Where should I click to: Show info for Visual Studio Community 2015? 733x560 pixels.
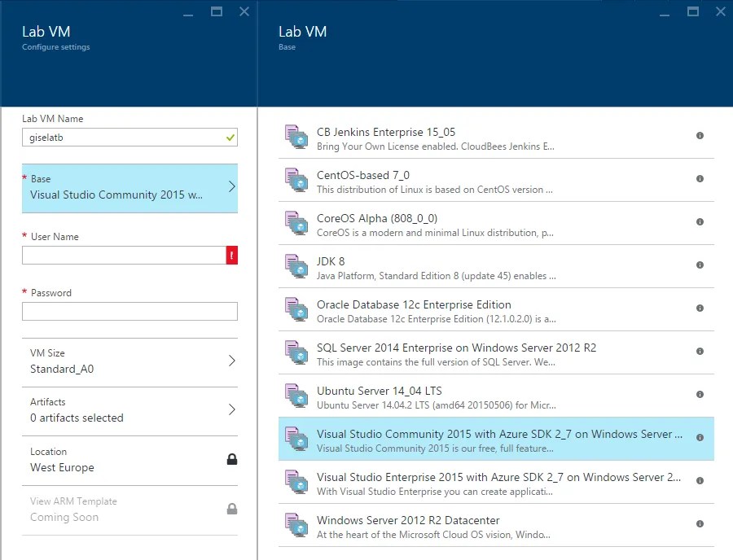coord(700,438)
